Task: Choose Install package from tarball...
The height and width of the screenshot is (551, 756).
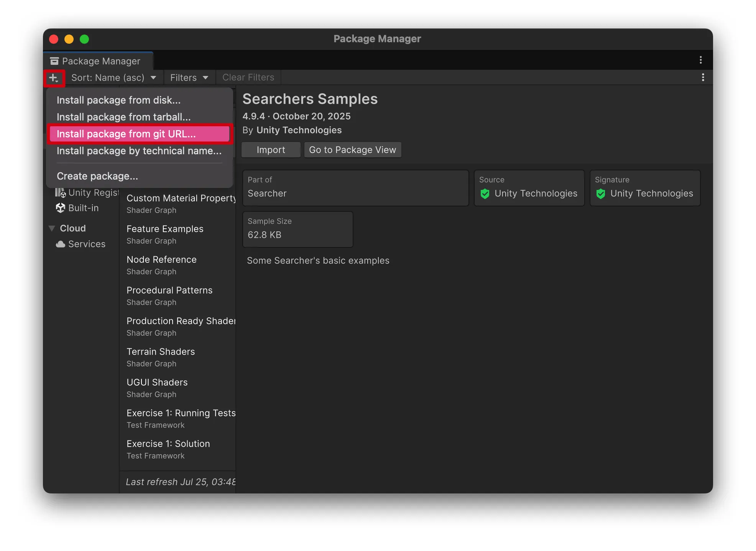Action: pyautogui.click(x=140, y=117)
